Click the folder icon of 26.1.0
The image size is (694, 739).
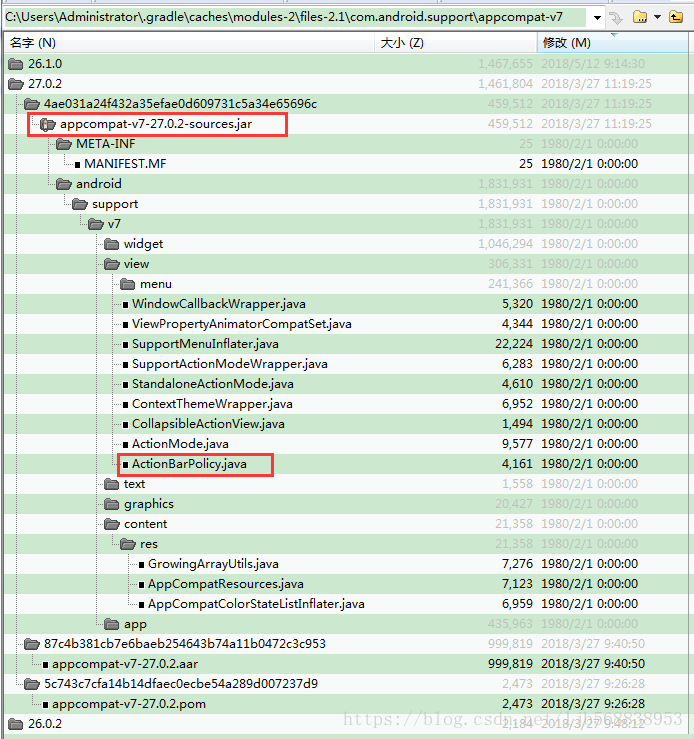(x=16, y=64)
